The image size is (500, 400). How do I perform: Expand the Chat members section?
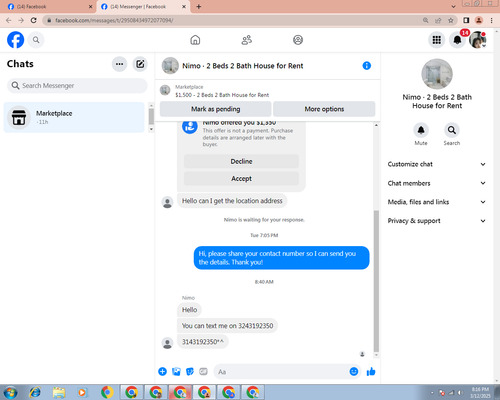pyautogui.click(x=437, y=183)
